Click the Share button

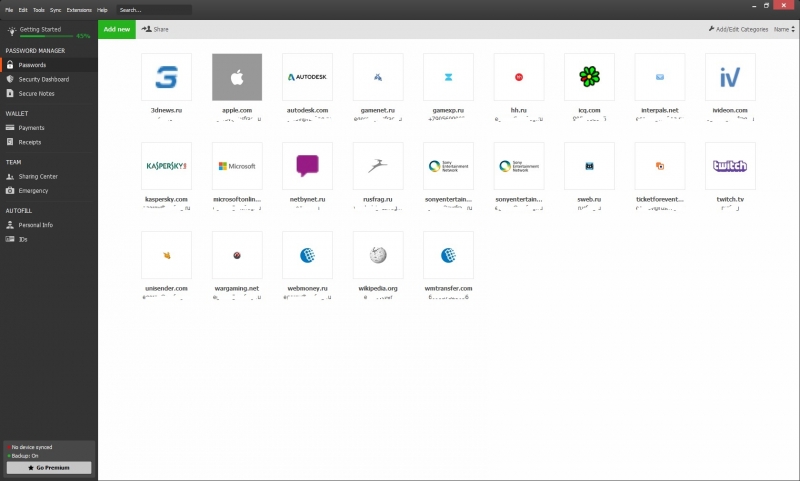(155, 29)
